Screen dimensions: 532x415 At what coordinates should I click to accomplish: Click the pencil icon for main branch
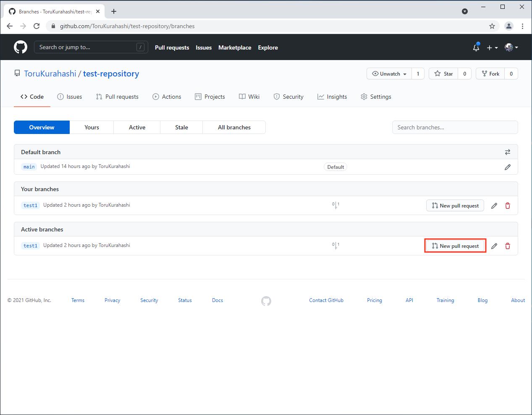(508, 167)
